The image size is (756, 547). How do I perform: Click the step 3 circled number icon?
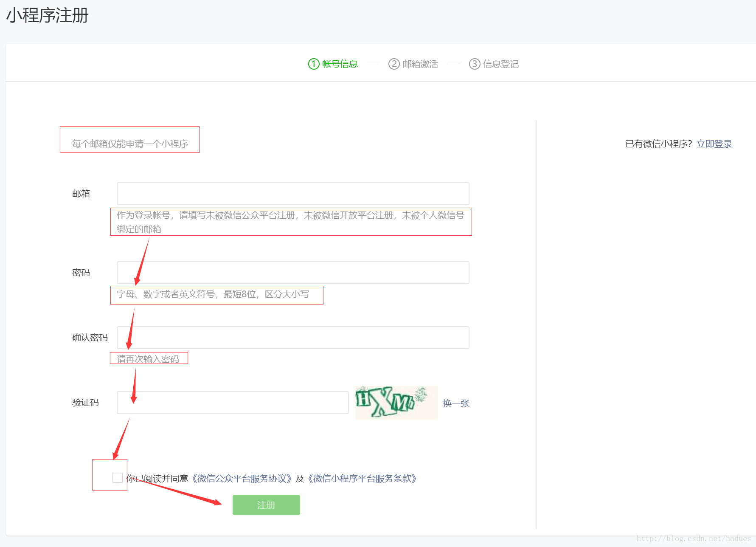pos(474,64)
